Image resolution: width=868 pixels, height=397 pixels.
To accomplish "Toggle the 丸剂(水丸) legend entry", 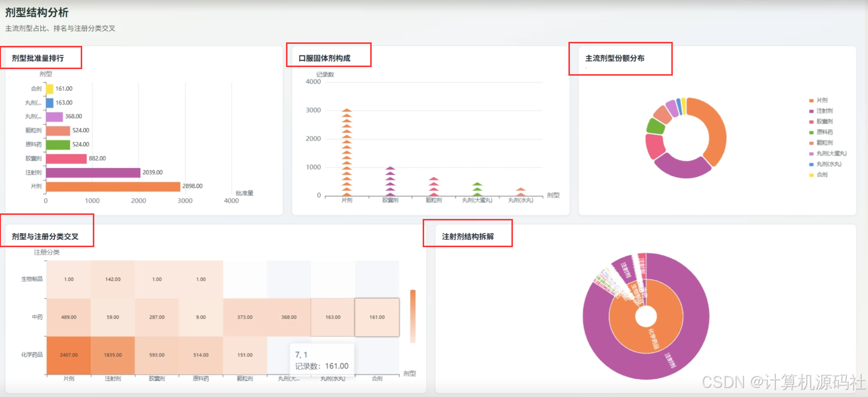I will (x=825, y=164).
